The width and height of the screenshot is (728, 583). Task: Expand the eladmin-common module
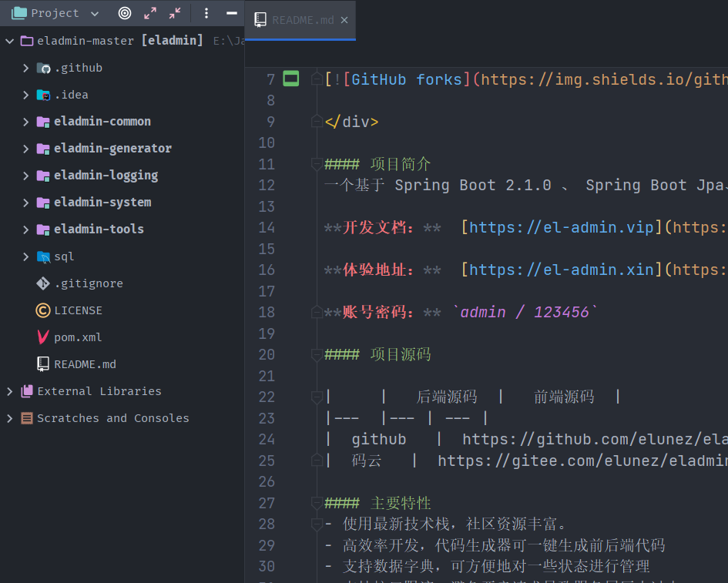[x=26, y=122]
